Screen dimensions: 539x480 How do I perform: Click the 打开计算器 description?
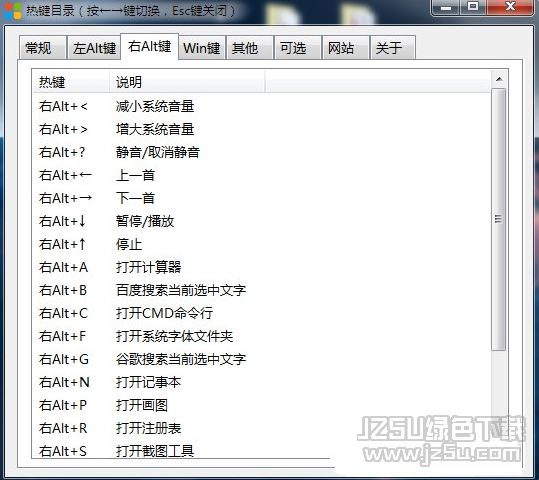tap(148, 267)
